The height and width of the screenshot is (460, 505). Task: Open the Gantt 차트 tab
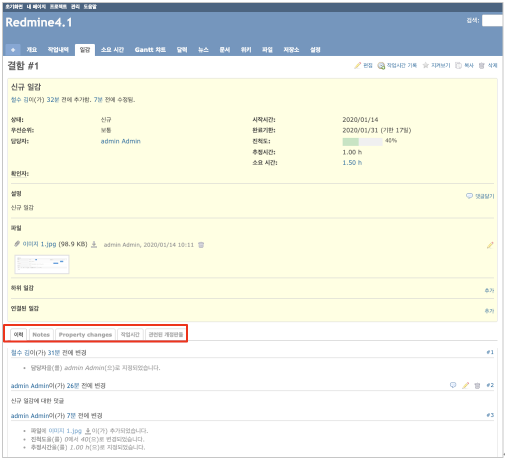[x=150, y=50]
